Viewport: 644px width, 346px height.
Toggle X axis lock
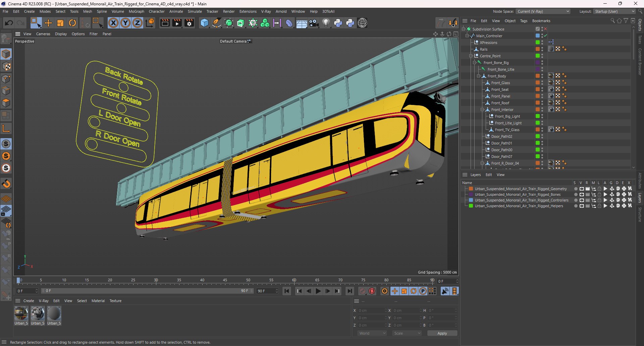(x=113, y=23)
